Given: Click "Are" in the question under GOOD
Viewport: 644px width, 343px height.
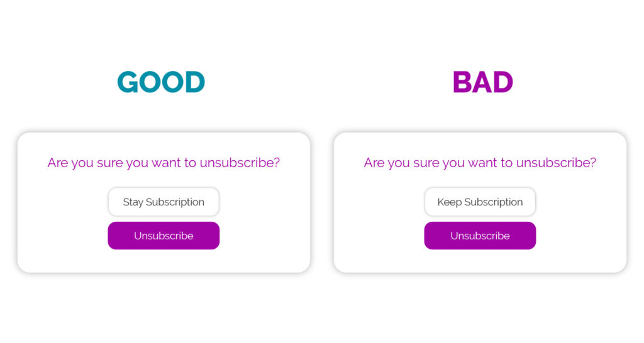Looking at the screenshot, I should [x=57, y=163].
